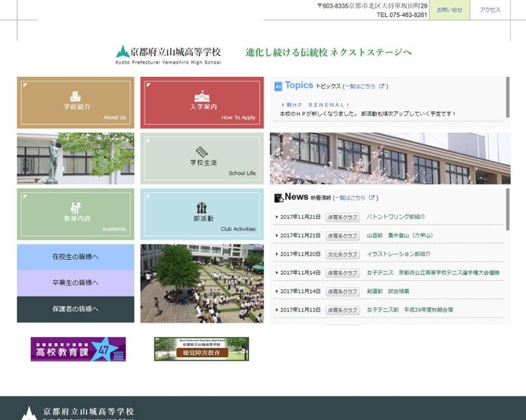Click the 文化系クラブ category tag
Viewport: 526px width, 420px height.
coord(343,254)
